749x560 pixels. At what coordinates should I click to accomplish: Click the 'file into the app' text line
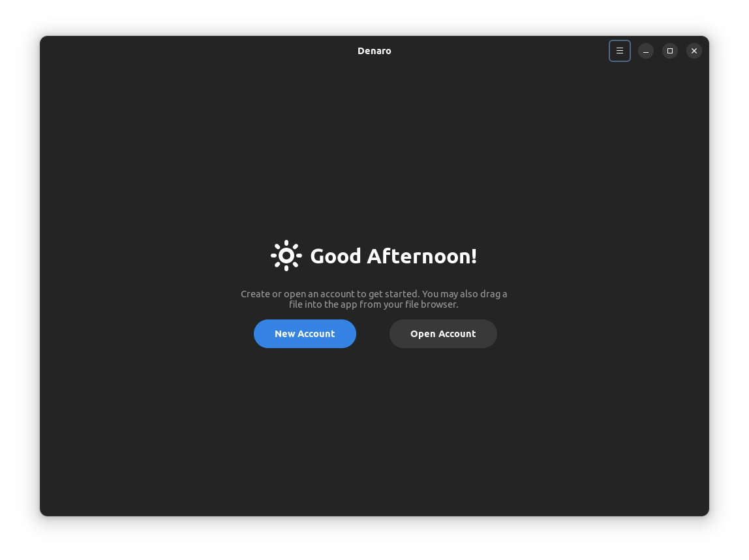click(374, 304)
